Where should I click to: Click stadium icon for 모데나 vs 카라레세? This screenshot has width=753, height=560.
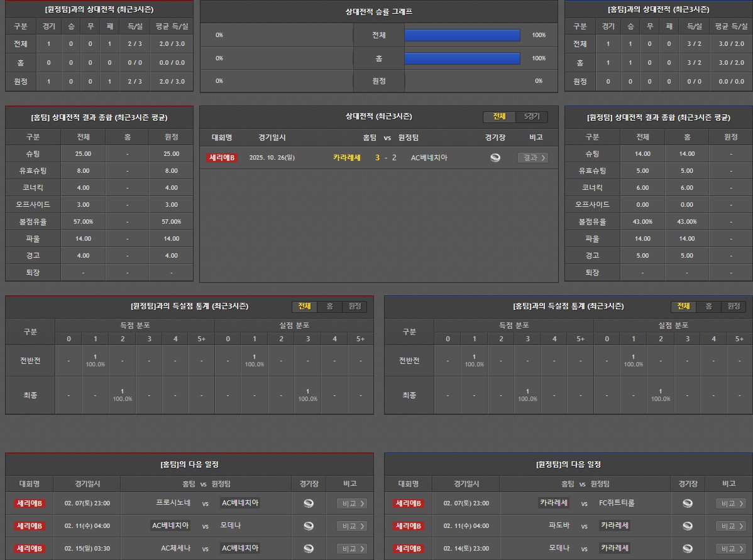pos(688,549)
